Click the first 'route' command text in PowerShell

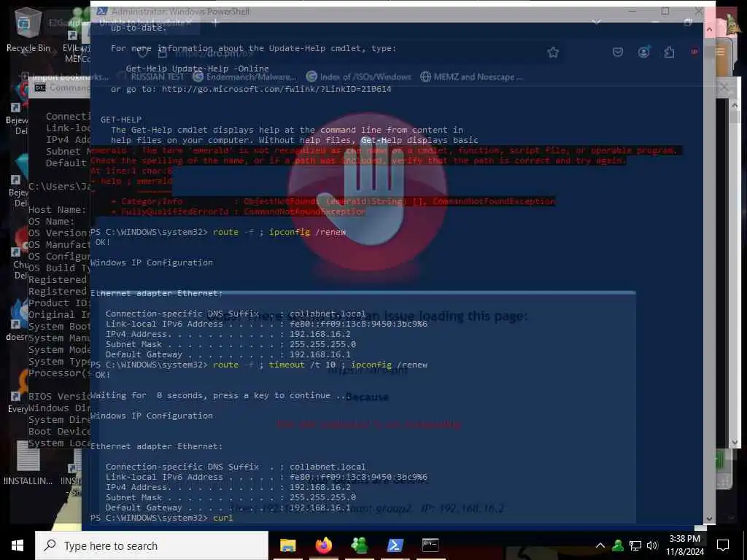[225, 232]
